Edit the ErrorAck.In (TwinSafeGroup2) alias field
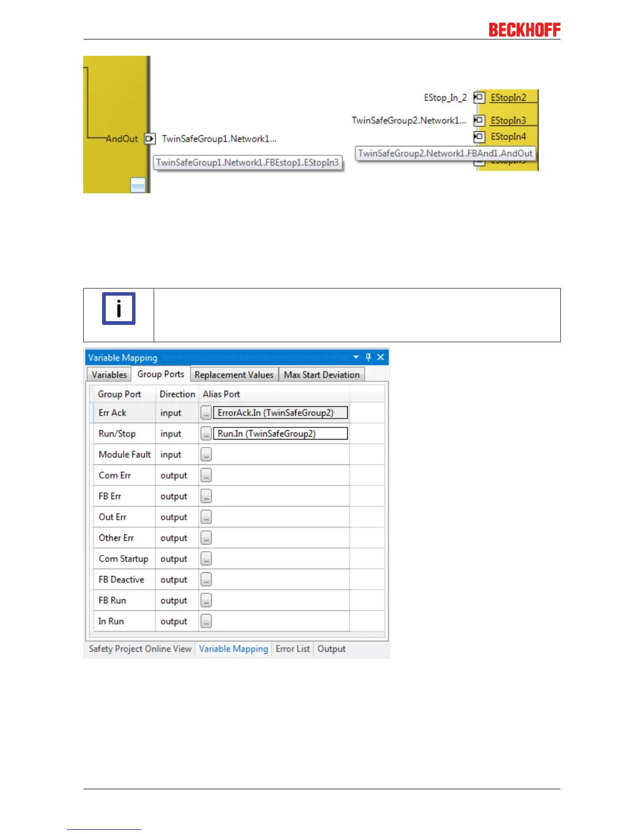This screenshot has width=644, height=834. tap(280, 413)
